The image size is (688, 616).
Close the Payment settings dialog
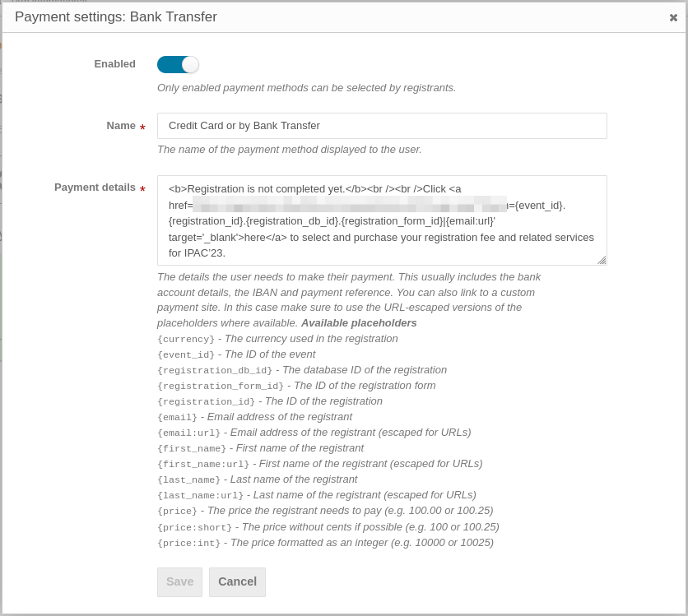(x=673, y=17)
